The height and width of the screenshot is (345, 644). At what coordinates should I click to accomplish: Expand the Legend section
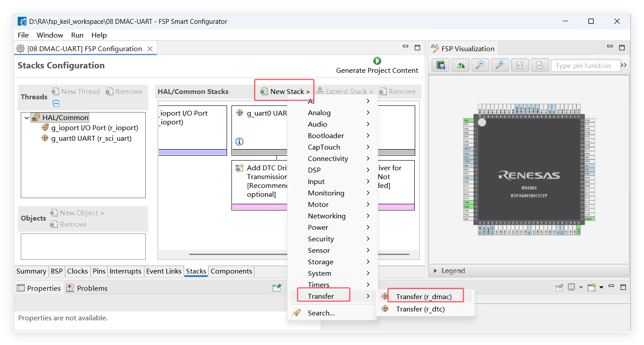click(x=436, y=270)
